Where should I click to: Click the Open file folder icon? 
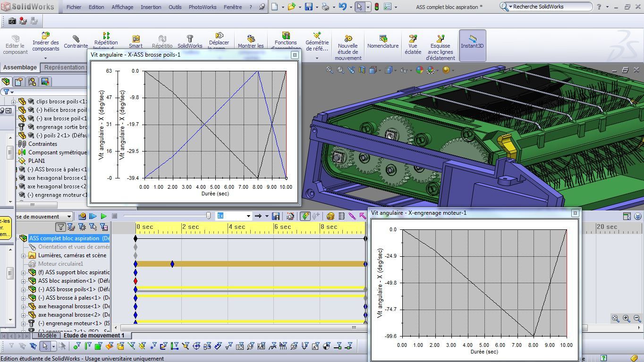click(291, 7)
